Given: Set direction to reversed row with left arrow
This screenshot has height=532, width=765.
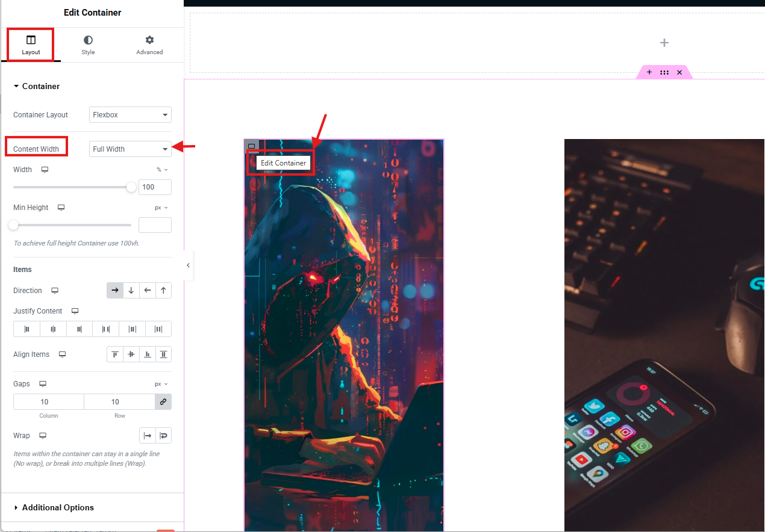Looking at the screenshot, I should [x=148, y=290].
